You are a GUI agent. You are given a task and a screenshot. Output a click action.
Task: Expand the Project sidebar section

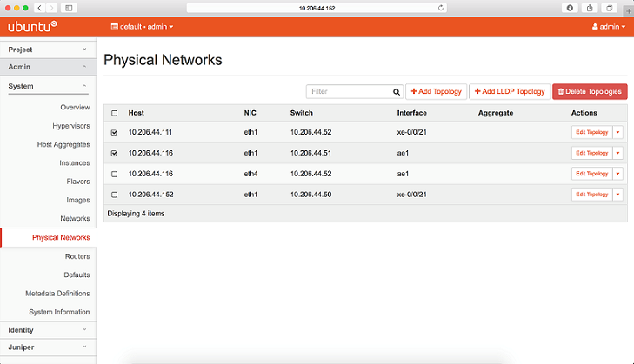click(48, 50)
